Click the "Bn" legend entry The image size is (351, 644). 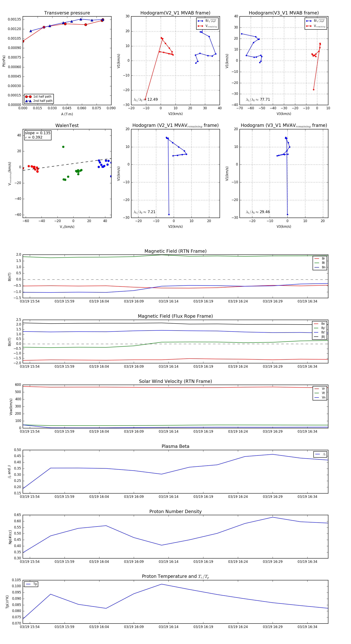tap(320, 267)
